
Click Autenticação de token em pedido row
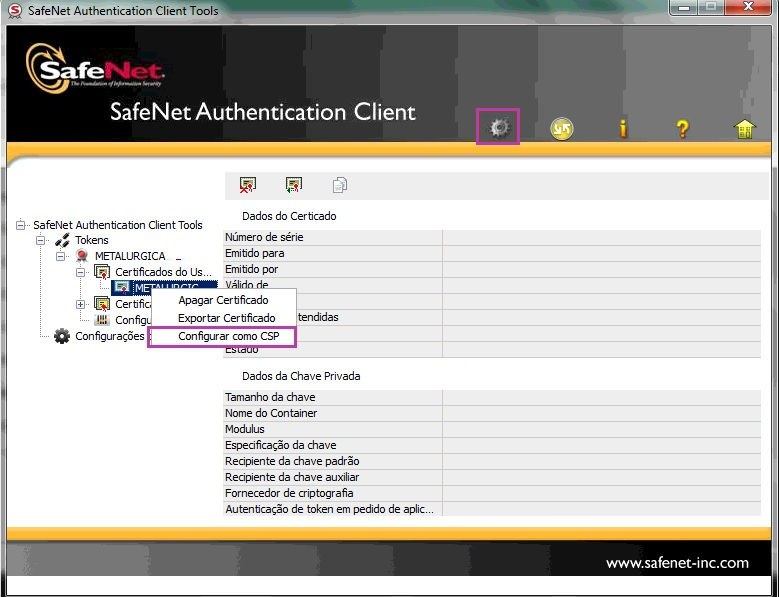click(x=492, y=509)
